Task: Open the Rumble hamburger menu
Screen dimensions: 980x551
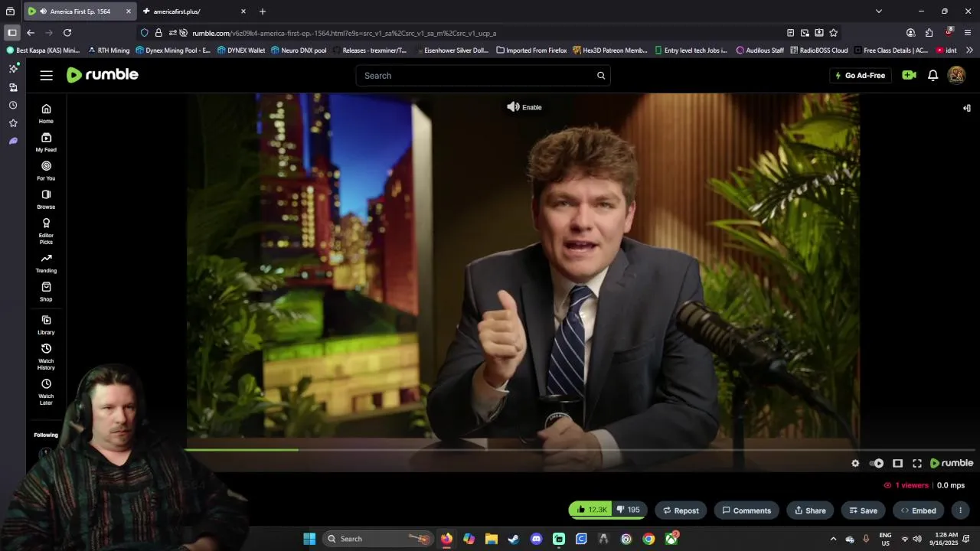Action: [x=47, y=75]
